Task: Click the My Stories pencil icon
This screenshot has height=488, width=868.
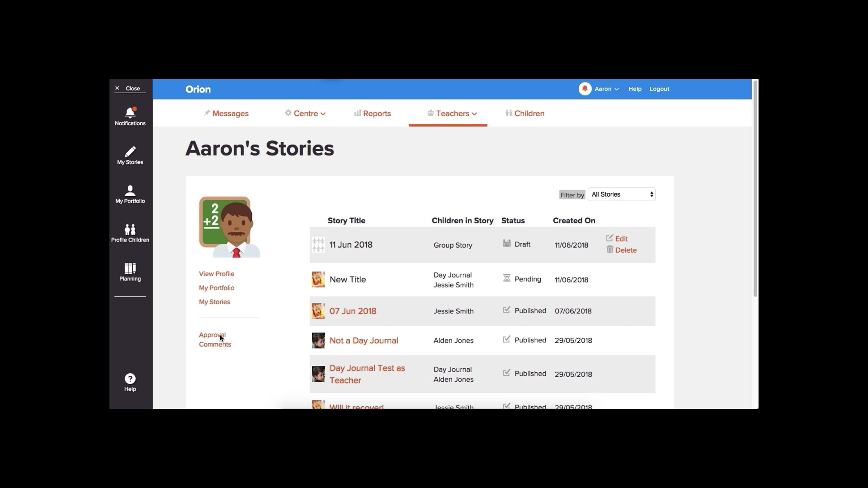Action: pyautogui.click(x=130, y=151)
